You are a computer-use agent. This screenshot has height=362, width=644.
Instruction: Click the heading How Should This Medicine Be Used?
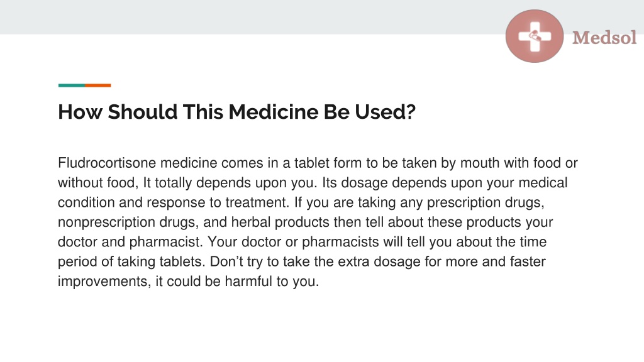[236, 112]
